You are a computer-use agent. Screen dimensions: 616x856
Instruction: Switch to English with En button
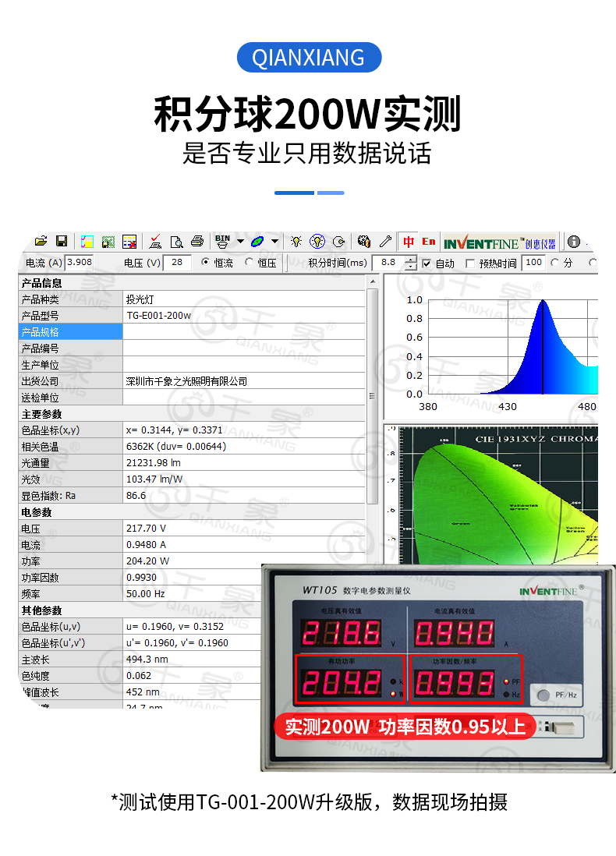[429, 242]
